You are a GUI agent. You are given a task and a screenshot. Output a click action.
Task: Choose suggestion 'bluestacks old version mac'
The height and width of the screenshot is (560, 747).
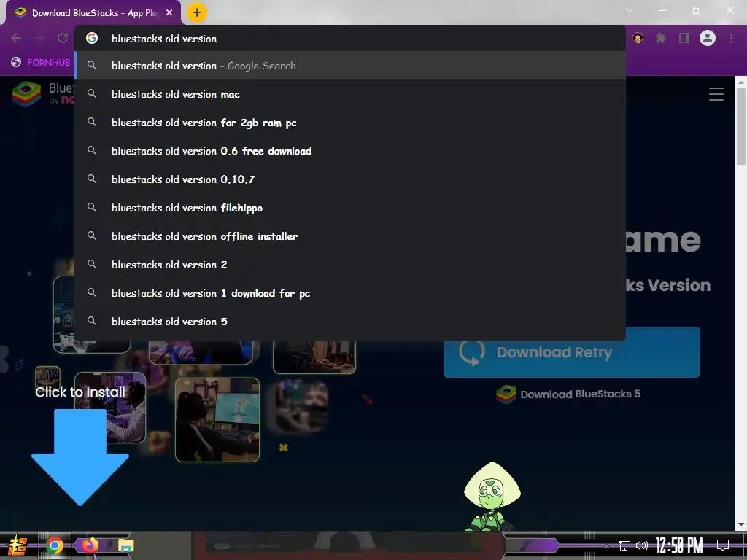350,94
